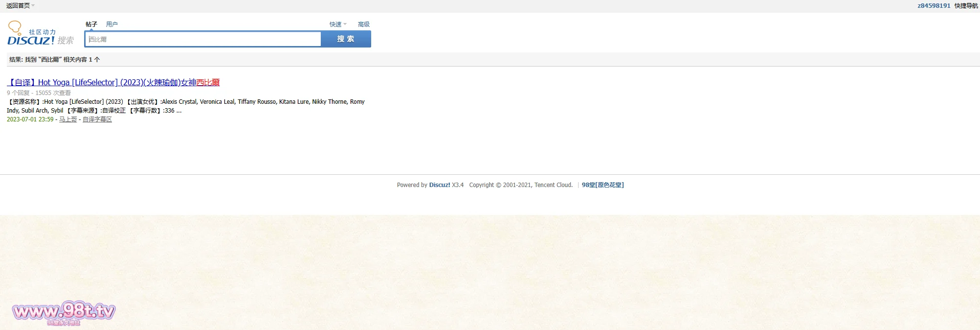Open the 98堂[原色花堂] footer link

tap(602, 185)
